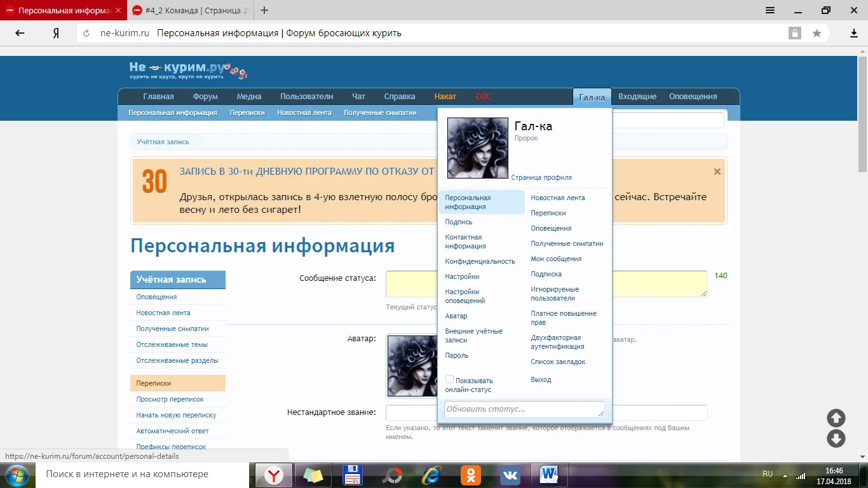Viewport: 868px width, 488px height.
Task: Go to the Форум navigation tab
Action: pos(205,97)
